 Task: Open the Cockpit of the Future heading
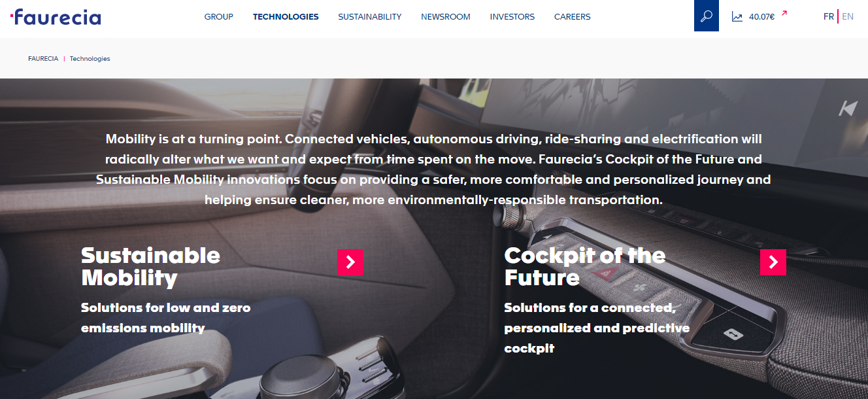[585, 266]
